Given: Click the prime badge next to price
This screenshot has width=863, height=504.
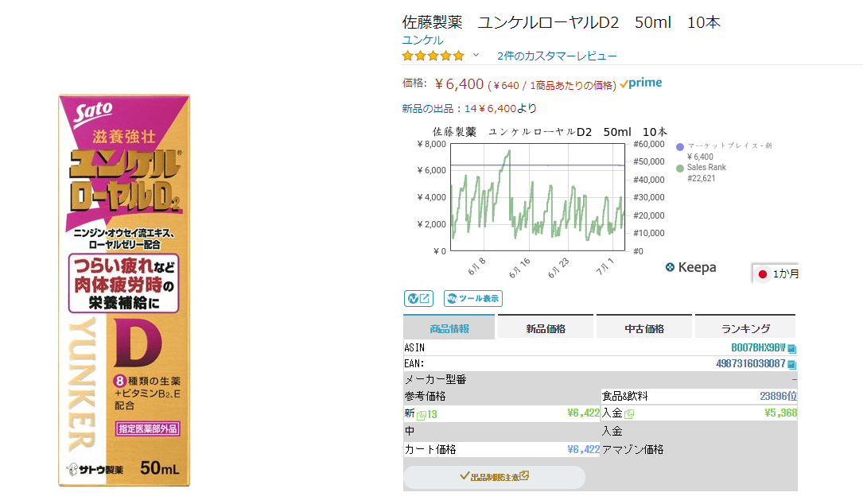Looking at the screenshot, I should point(641,83).
